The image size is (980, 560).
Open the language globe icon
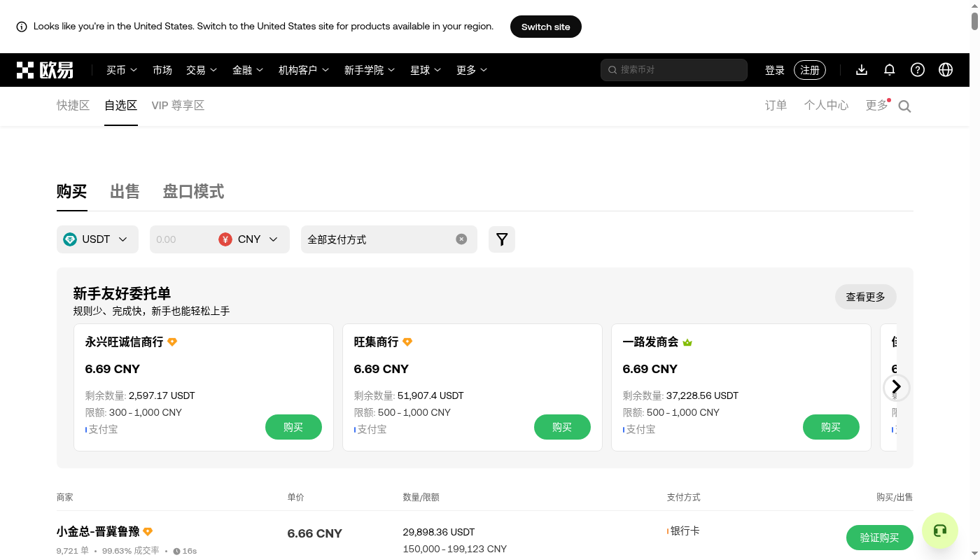pos(946,70)
